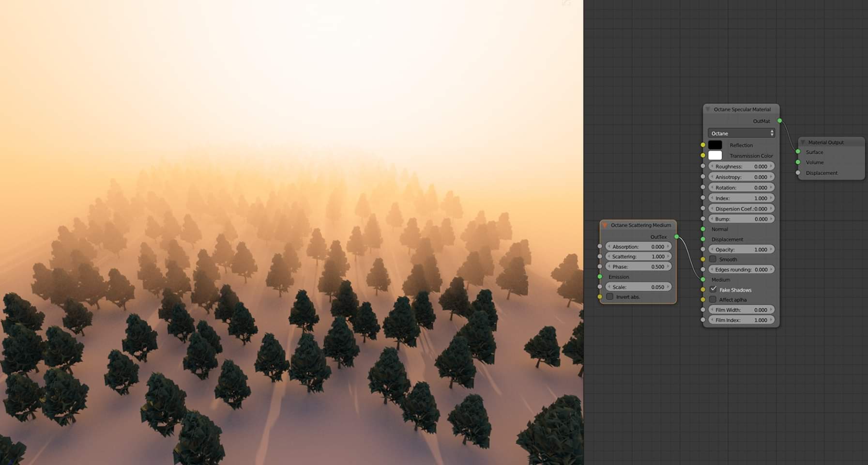Click the Surface input socket
The image size is (868, 465).
point(798,152)
